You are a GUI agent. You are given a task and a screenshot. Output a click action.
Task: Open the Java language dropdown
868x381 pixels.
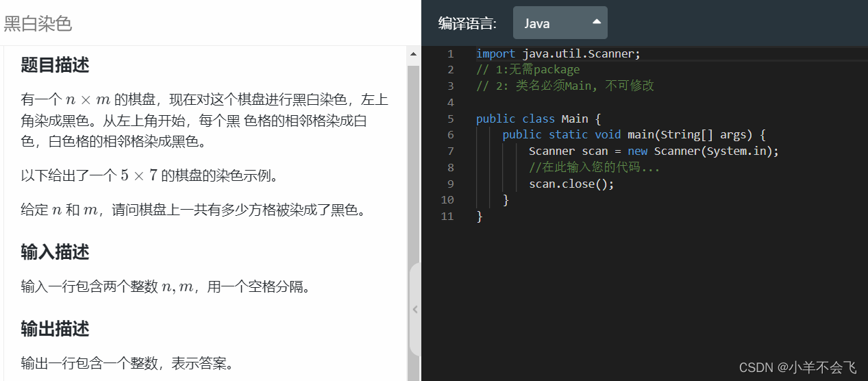point(560,23)
